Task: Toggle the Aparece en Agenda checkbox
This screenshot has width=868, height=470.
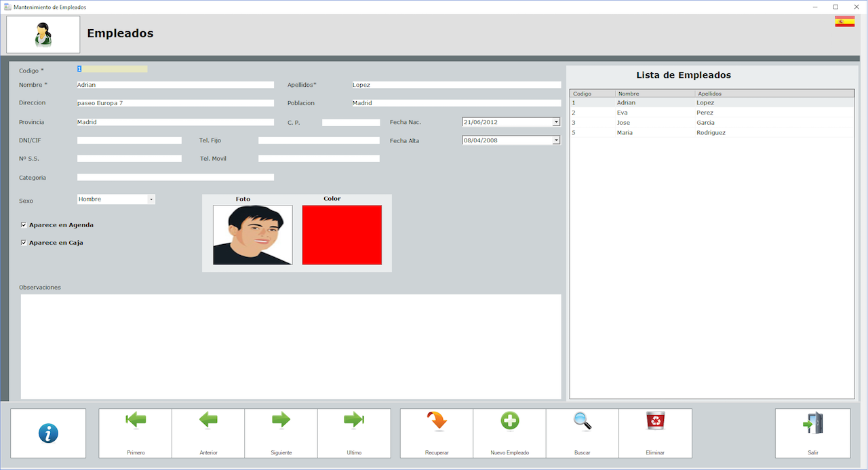Action: [x=24, y=225]
